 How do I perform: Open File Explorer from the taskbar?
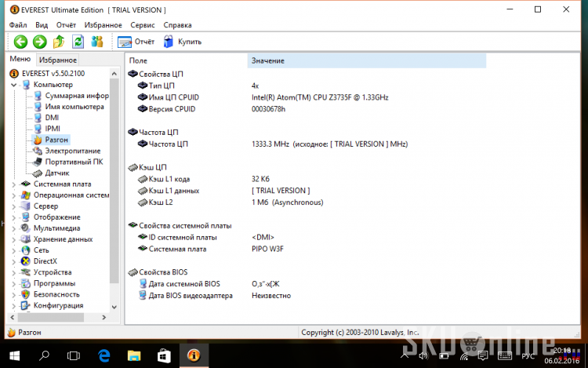(134, 355)
